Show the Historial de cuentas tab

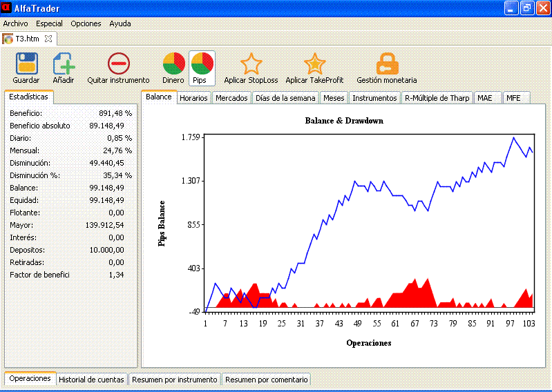pos(91,380)
